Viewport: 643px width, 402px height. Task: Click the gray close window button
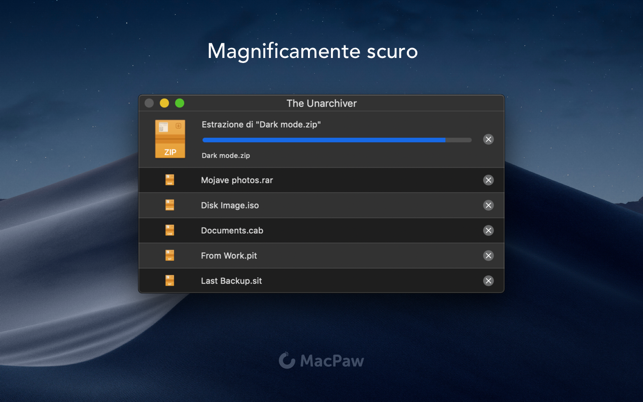149,103
